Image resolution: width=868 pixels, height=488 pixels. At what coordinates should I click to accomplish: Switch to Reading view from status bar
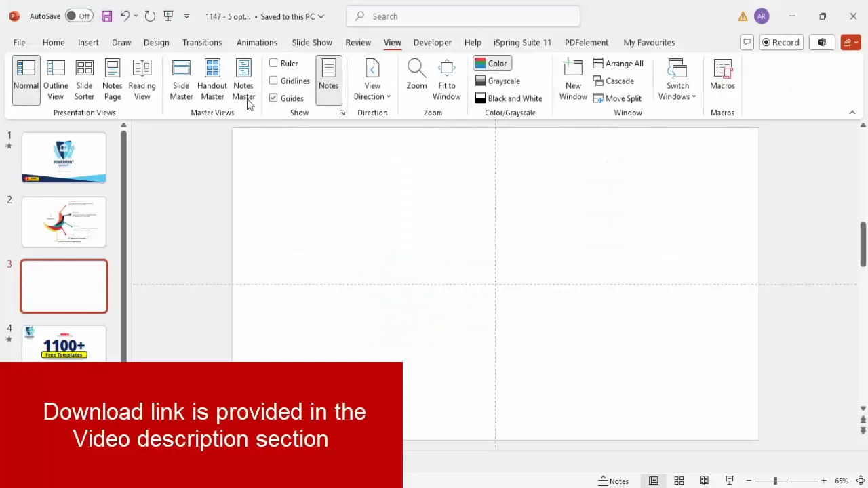click(704, 481)
